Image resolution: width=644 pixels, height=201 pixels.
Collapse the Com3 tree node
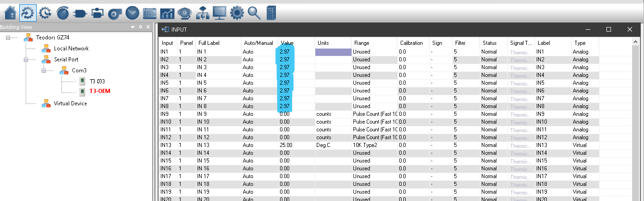pos(44,71)
